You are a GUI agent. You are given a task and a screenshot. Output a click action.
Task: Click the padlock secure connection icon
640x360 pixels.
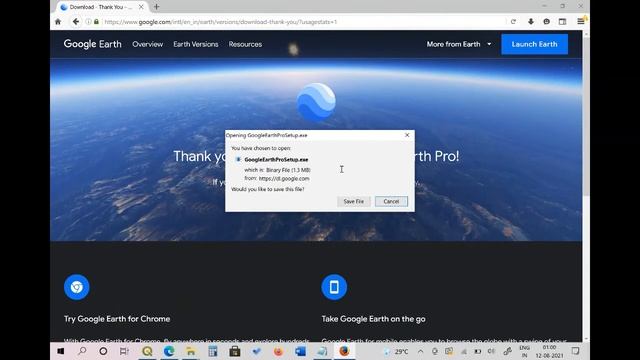(x=96, y=22)
